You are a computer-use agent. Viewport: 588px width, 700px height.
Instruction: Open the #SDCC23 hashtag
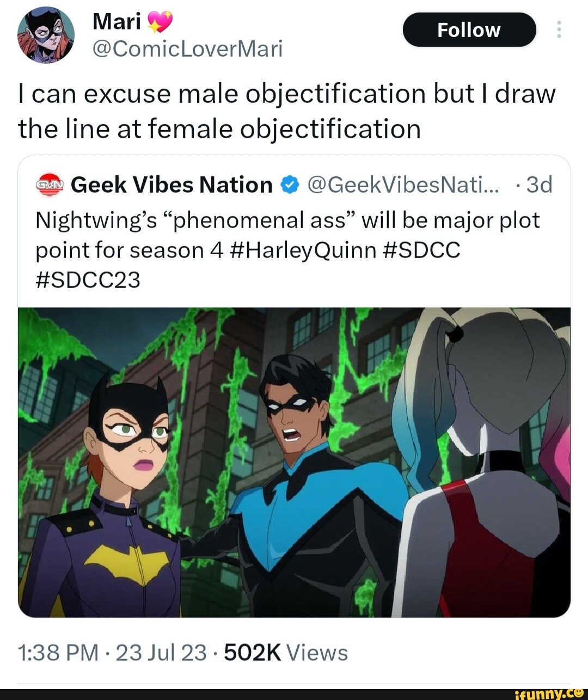[x=88, y=280]
